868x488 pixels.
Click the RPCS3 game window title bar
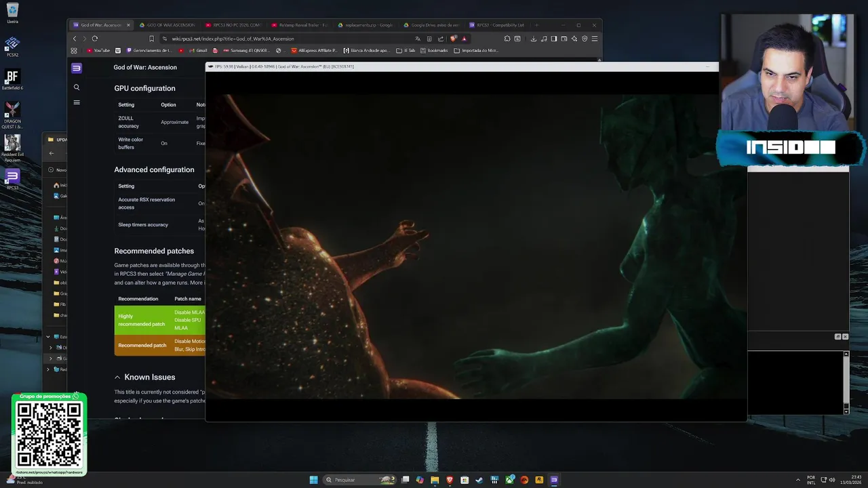point(461,66)
